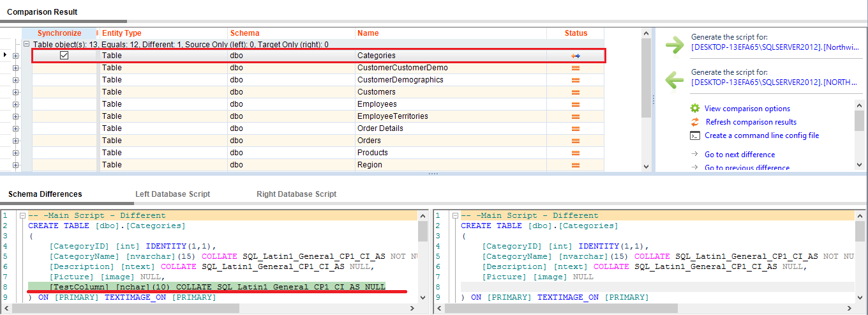Switch to the Schema Differences tab

click(x=45, y=194)
